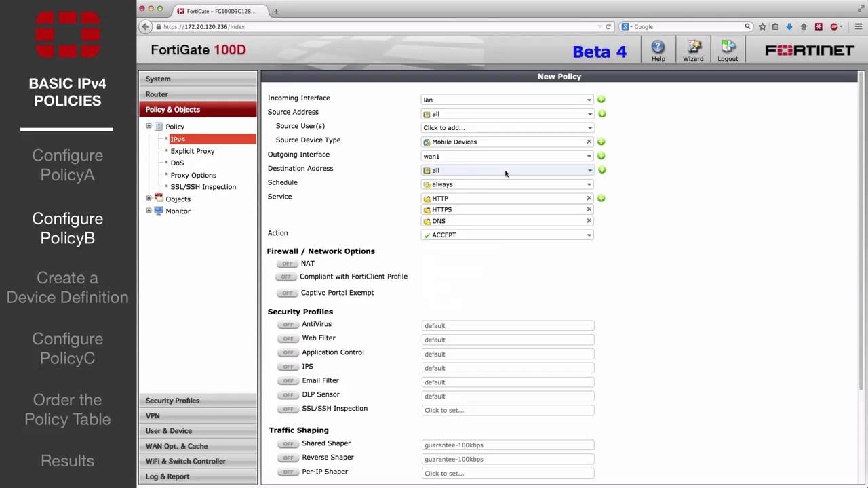Screen dimensions: 868x488
Task: Bookmark this page with star icon
Action: coord(762,26)
